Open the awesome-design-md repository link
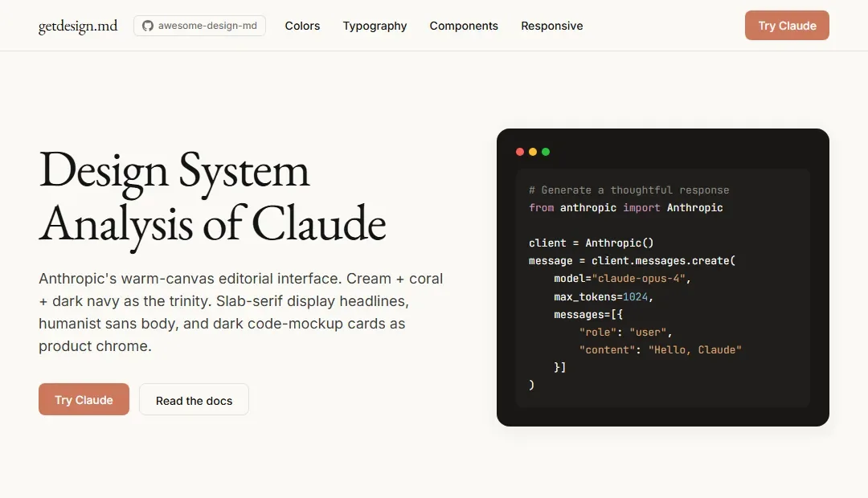Viewport: 868px width, 498px height. pyautogui.click(x=199, y=26)
